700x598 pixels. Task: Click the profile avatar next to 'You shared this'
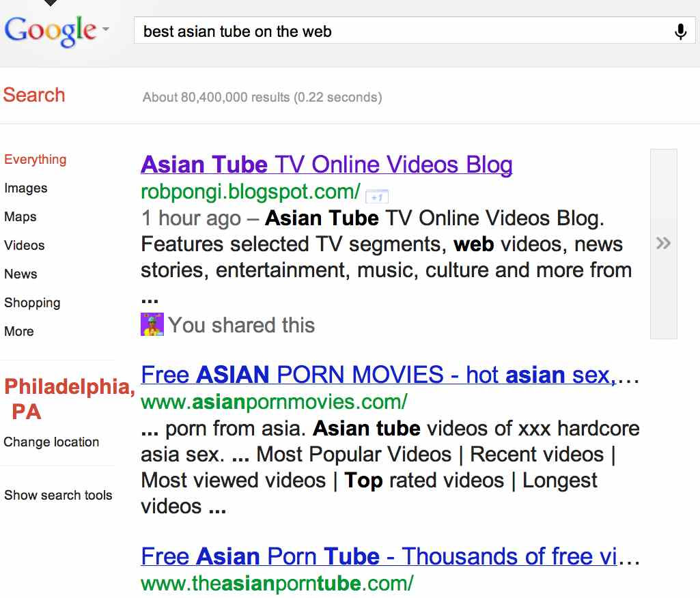(152, 324)
